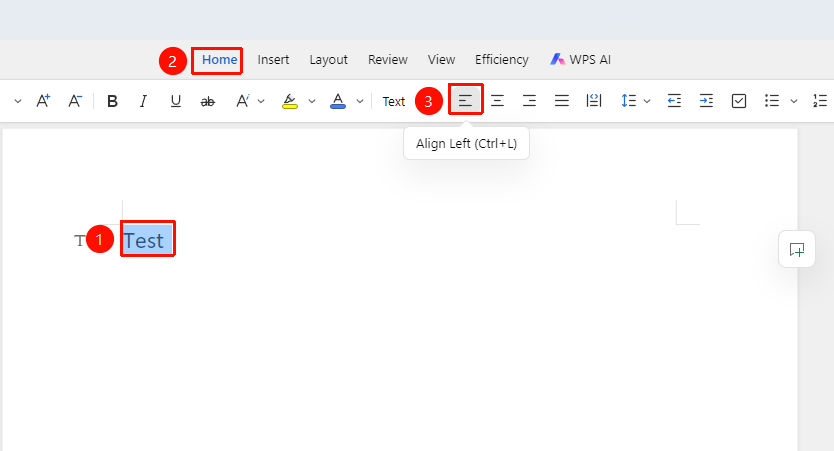Screen dimensions: 834x451
Task: Open the bullet list style dropdown
Action: point(794,101)
